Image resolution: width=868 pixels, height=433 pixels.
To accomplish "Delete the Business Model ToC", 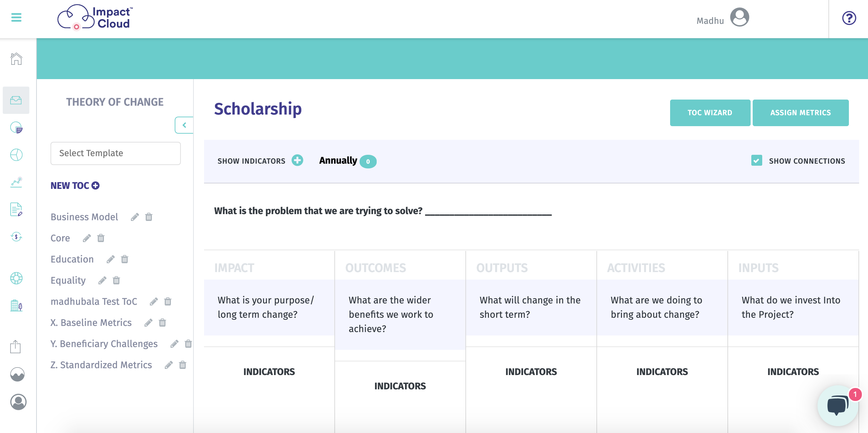I will (x=149, y=217).
